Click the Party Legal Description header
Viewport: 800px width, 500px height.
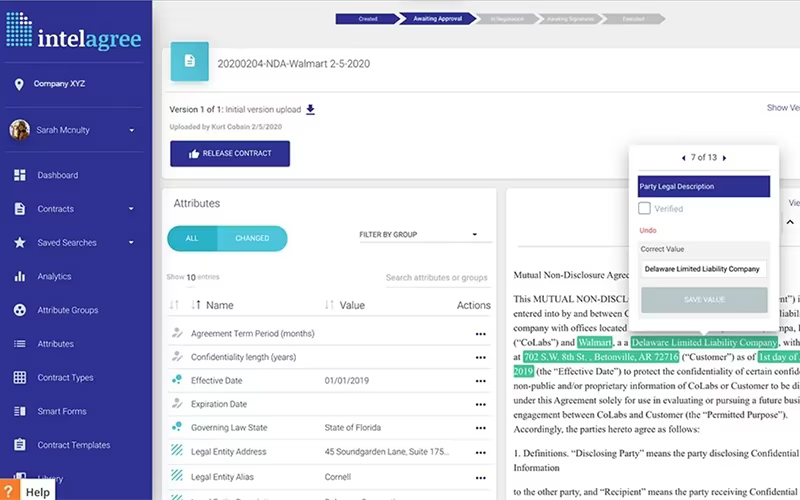pyautogui.click(x=704, y=186)
